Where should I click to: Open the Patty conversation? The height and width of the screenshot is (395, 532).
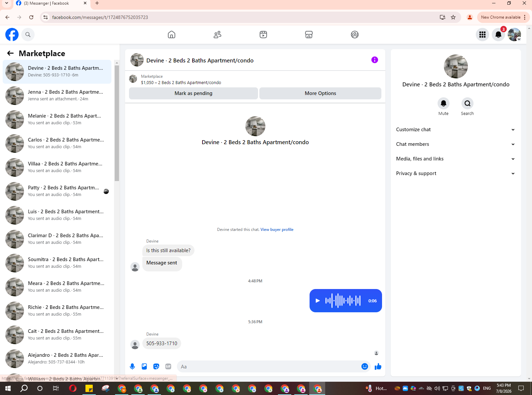57,191
